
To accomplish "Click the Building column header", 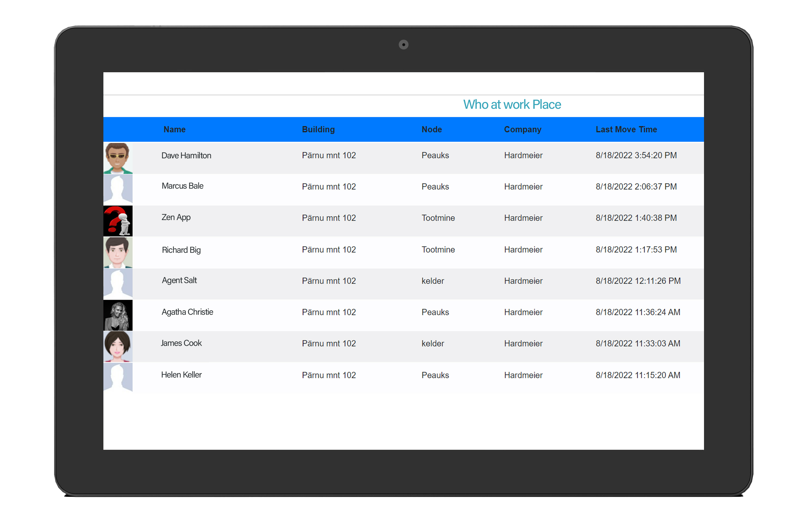I will [x=318, y=129].
